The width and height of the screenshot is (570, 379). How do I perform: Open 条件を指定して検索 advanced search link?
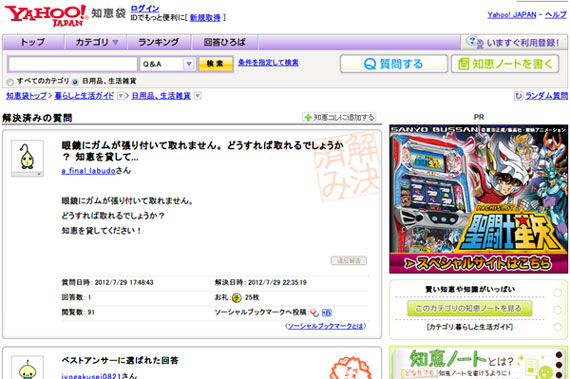tap(268, 63)
